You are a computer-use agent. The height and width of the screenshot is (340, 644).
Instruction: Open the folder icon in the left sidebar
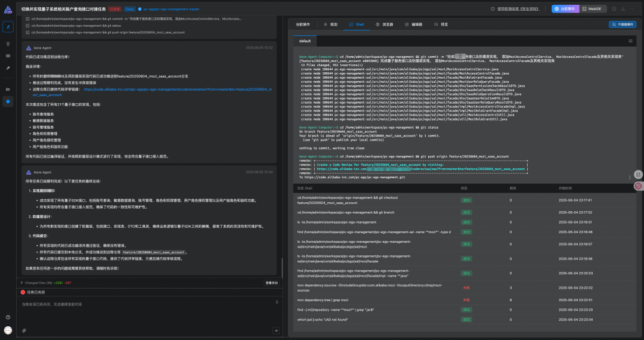[x=8, y=89]
